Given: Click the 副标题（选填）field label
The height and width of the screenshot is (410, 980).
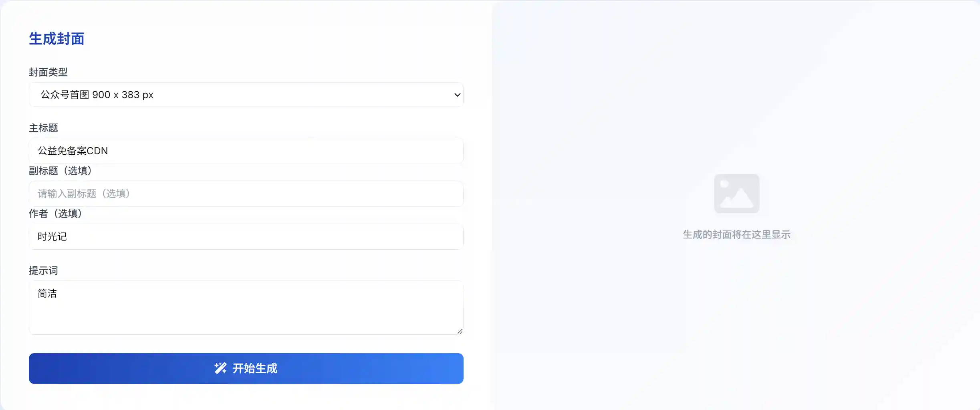Looking at the screenshot, I should [x=60, y=171].
